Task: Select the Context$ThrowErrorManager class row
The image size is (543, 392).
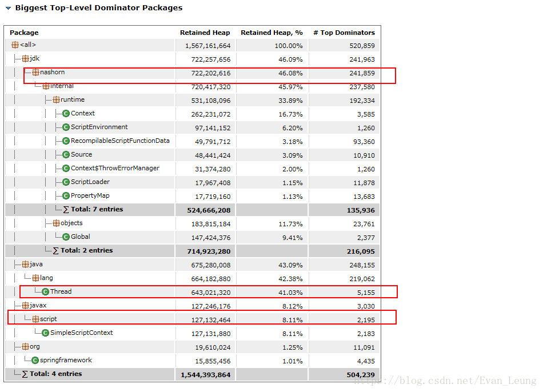Action: (192, 169)
